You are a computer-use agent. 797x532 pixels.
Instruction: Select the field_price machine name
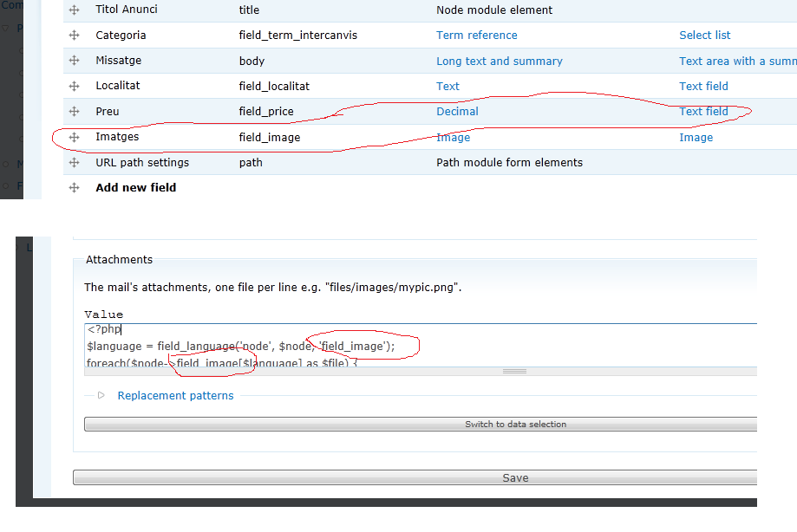[266, 112]
